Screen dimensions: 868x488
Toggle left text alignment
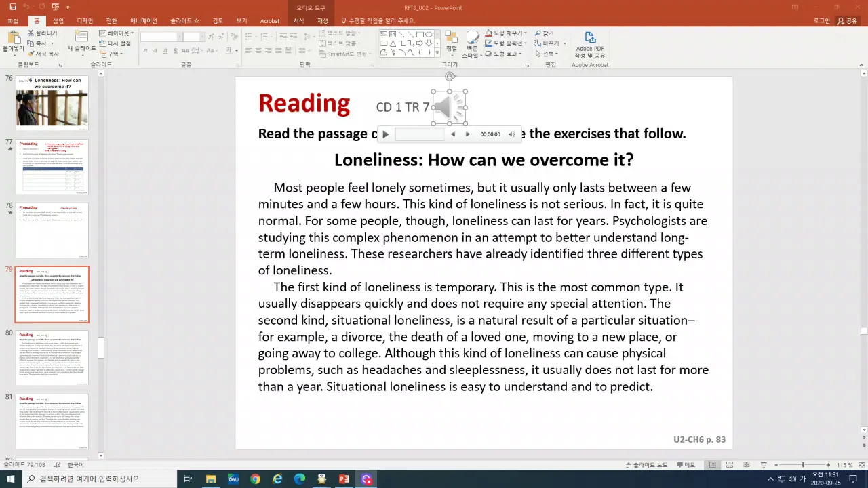tap(248, 50)
